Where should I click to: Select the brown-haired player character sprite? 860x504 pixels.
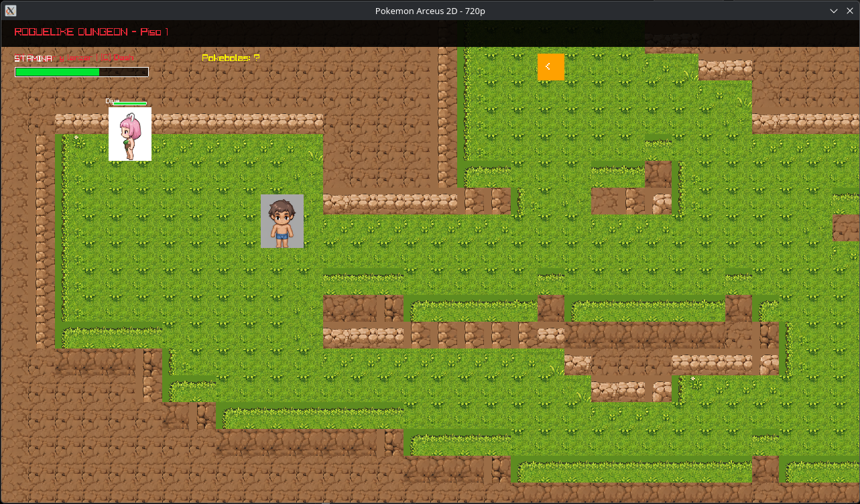282,221
